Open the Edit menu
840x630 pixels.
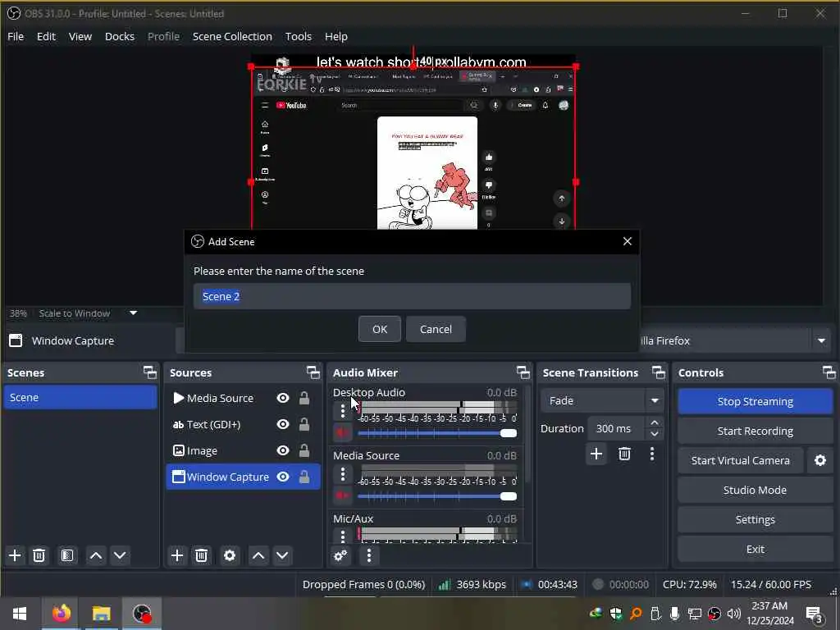46,36
